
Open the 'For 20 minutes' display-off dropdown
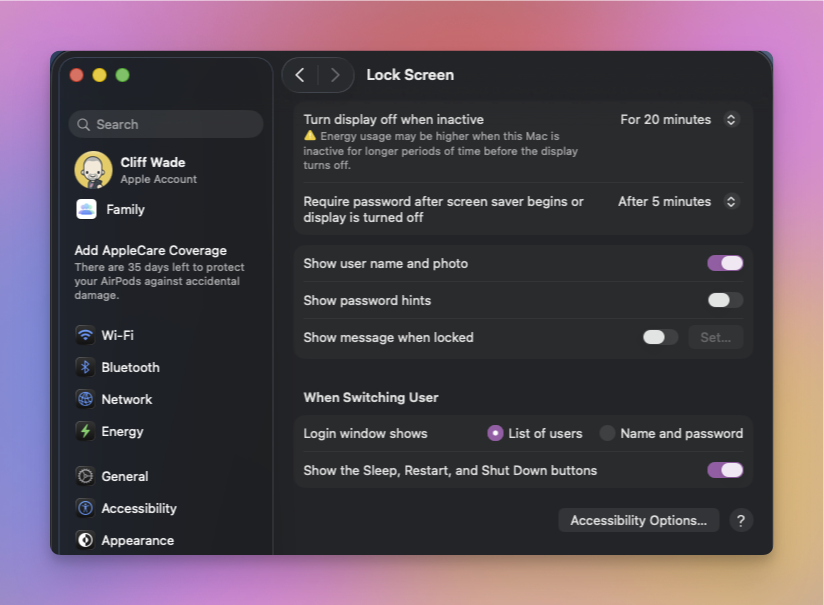point(730,119)
